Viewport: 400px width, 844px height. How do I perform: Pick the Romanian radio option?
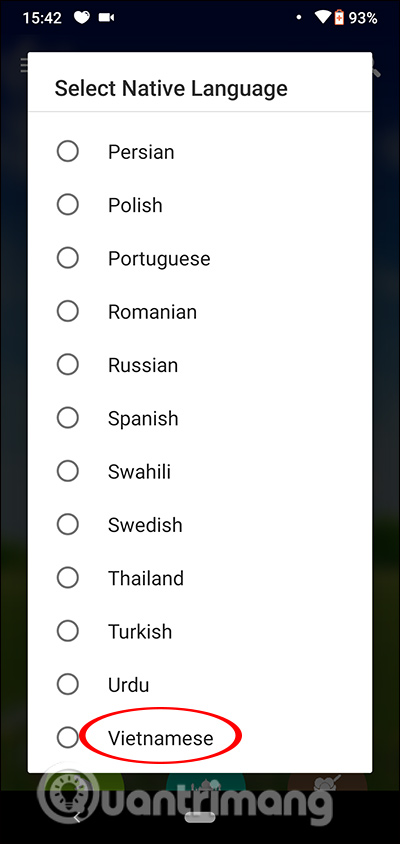pyautogui.click(x=68, y=311)
